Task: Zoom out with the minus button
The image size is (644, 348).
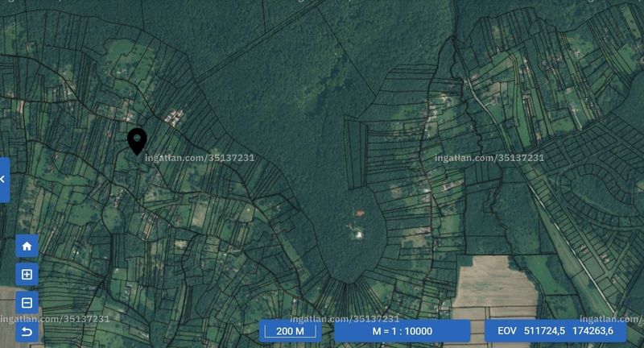Action: 27,303
